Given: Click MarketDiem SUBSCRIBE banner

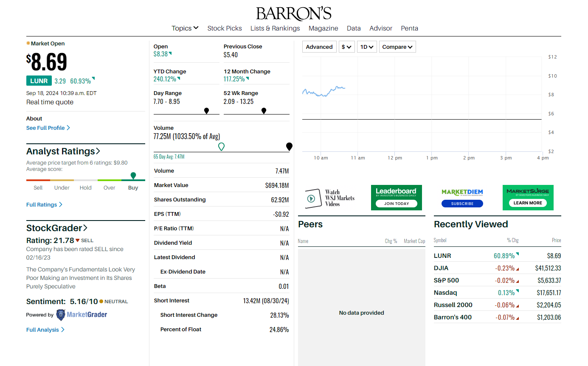Looking at the screenshot, I should click(x=462, y=198).
